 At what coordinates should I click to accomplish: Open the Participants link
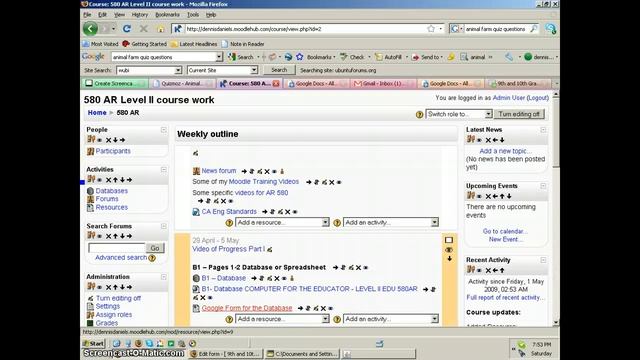tap(113, 151)
